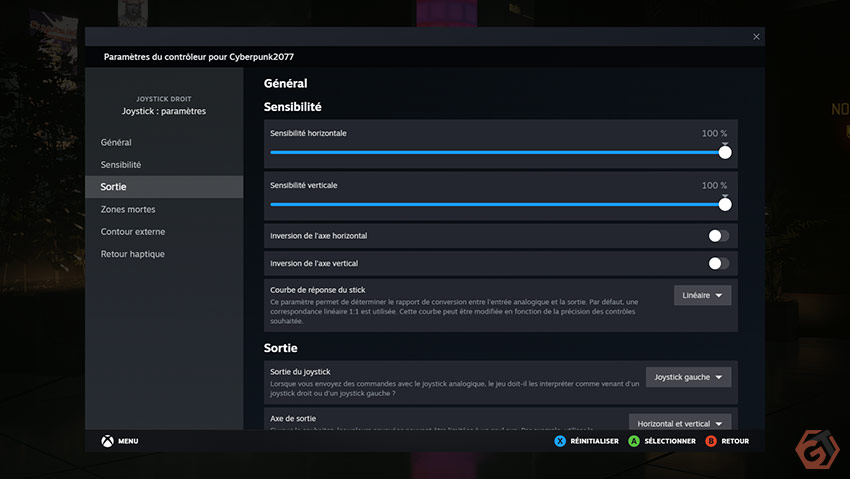Screen dimensions: 850x479
Task: Select Sortie in the sidebar
Action: pyautogui.click(x=164, y=187)
